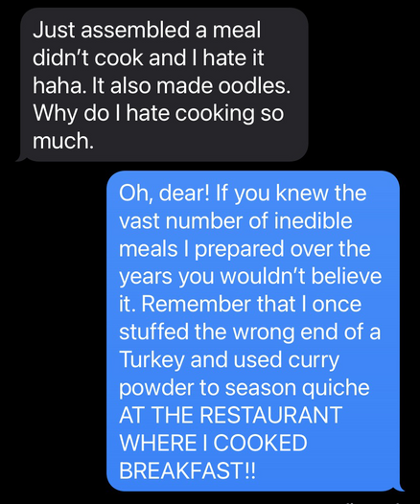
Task: Click 'stuffed the wrong end of a'
Action: point(250,332)
